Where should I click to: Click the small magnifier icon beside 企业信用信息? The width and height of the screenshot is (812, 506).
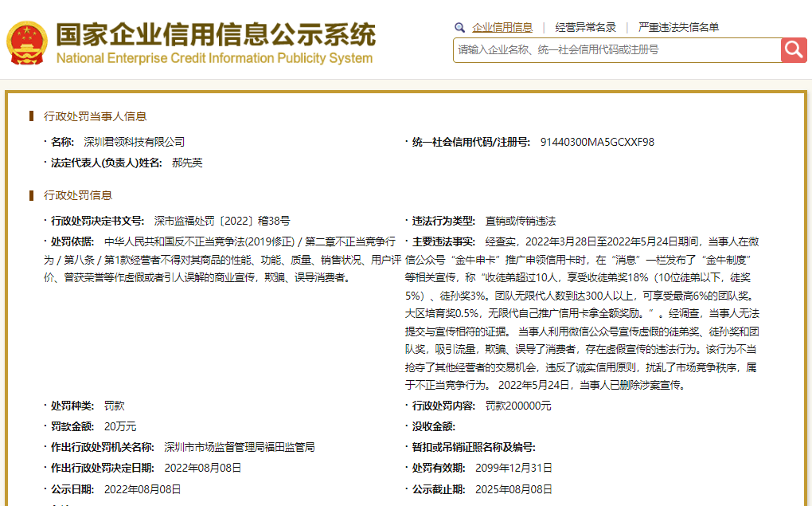459,27
